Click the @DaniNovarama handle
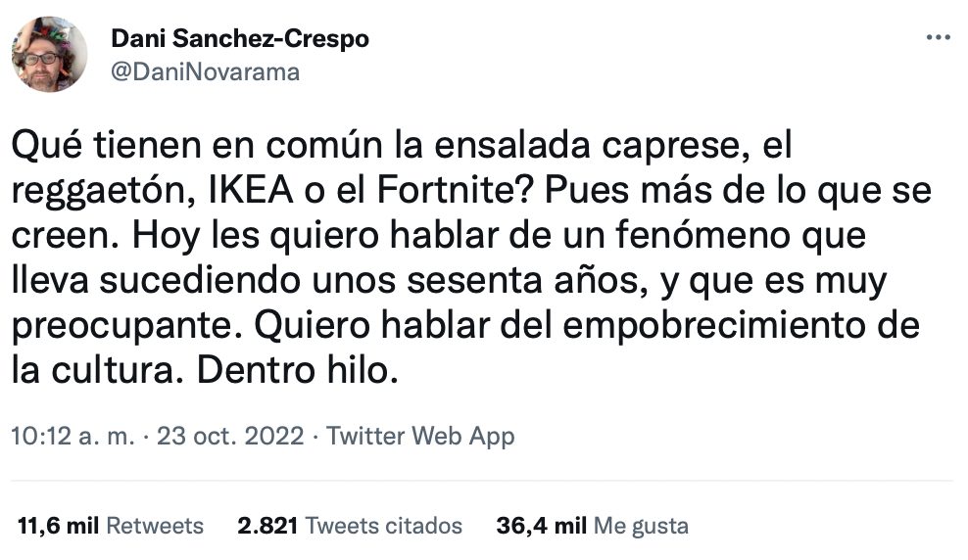This screenshot has height=560, width=968. click(204, 71)
